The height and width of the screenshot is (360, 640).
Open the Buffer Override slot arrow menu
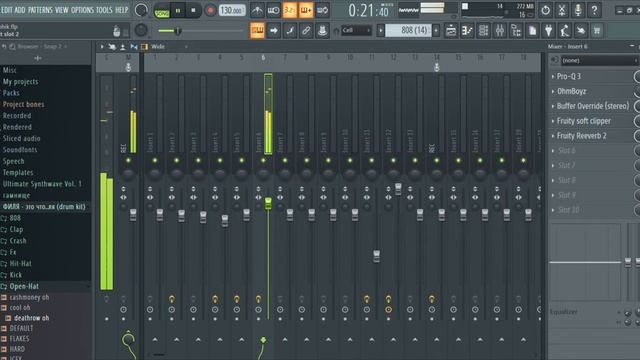point(553,106)
